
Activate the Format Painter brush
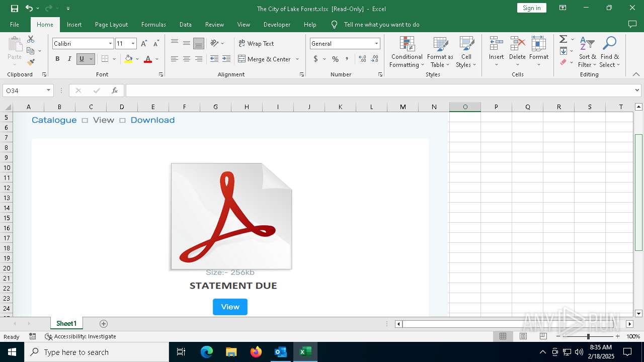tap(31, 62)
